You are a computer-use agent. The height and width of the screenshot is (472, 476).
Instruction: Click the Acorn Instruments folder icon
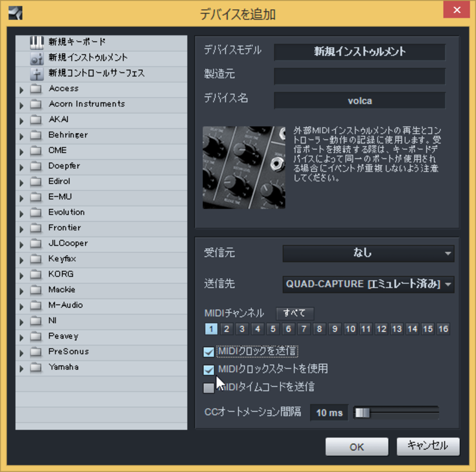36,105
